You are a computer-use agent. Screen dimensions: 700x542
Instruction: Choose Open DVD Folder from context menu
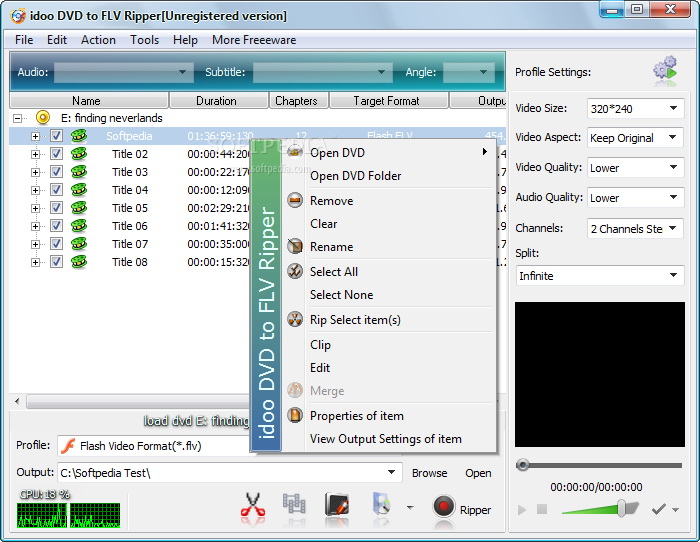355,176
